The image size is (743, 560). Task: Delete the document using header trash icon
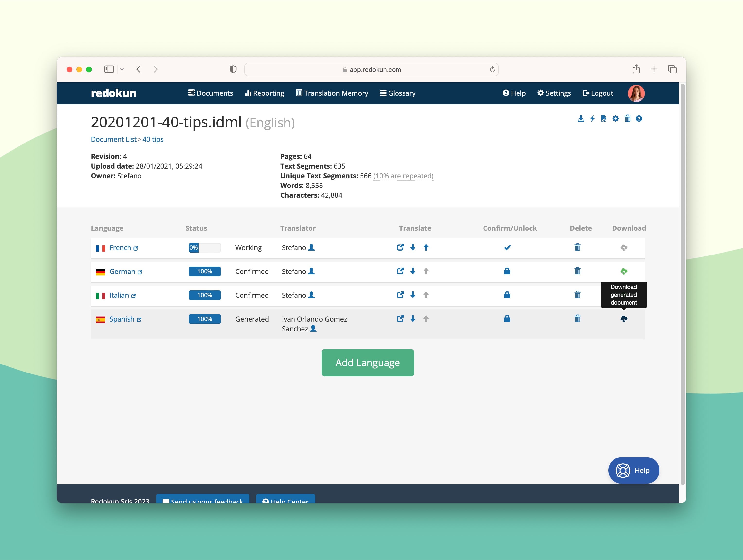pos(627,119)
